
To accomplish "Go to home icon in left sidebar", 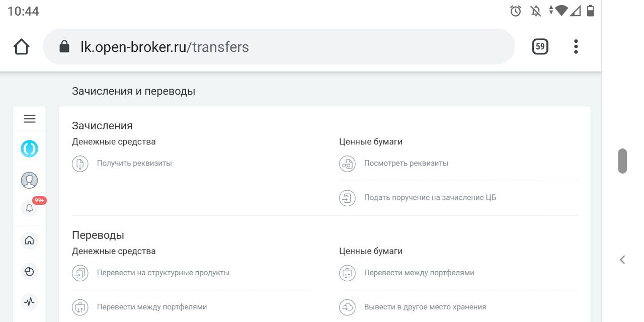I will 29,240.
